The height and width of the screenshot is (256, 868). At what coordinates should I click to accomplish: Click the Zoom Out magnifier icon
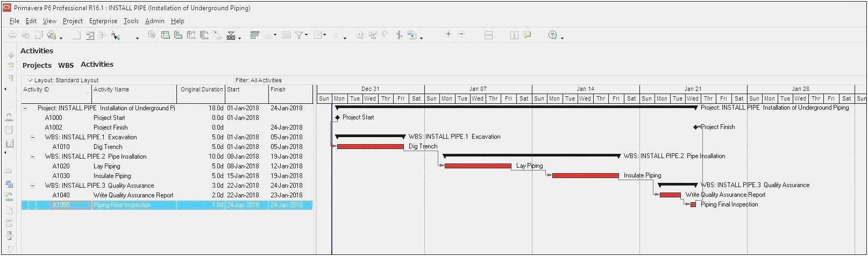[x=461, y=34]
